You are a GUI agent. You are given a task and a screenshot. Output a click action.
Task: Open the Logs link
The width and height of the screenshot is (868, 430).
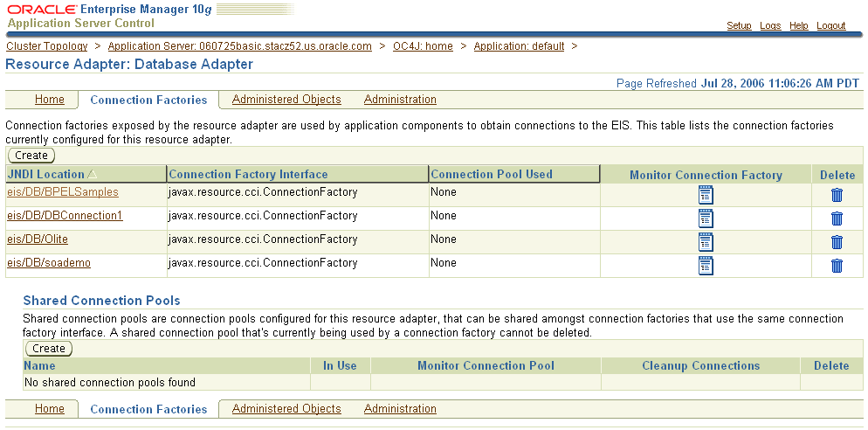click(770, 25)
